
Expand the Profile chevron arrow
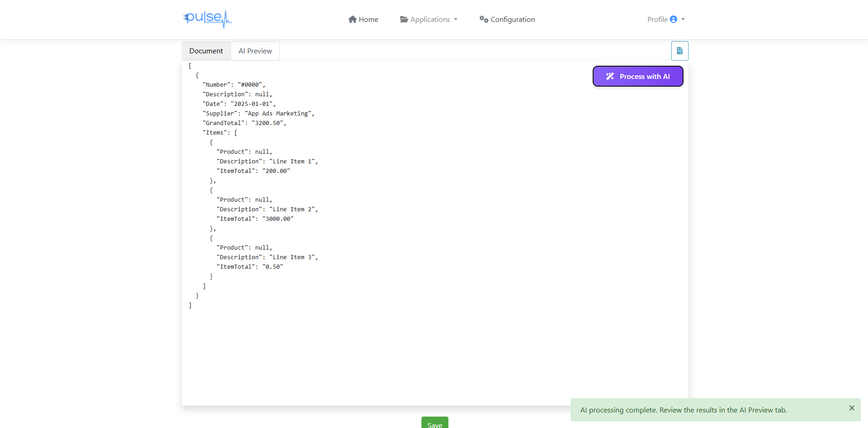[682, 19]
